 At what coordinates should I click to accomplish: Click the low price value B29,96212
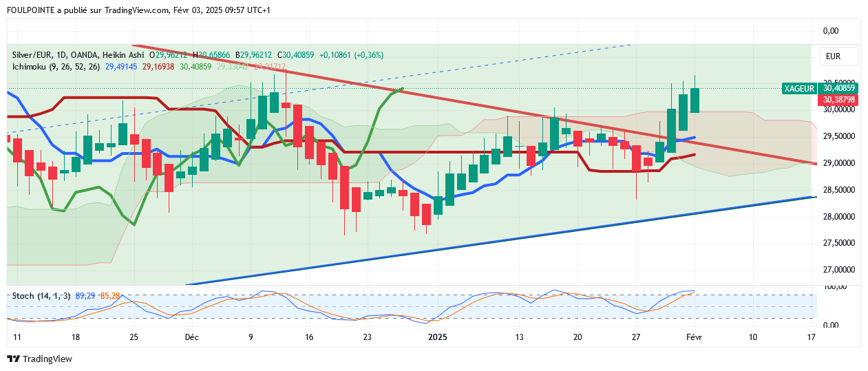[254, 55]
